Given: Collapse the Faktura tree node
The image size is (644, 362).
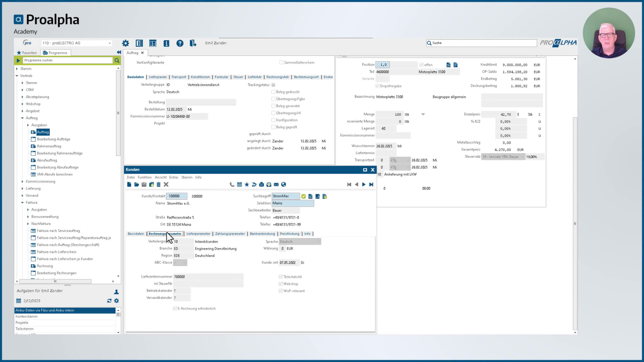Looking at the screenshot, I should tap(22, 203).
